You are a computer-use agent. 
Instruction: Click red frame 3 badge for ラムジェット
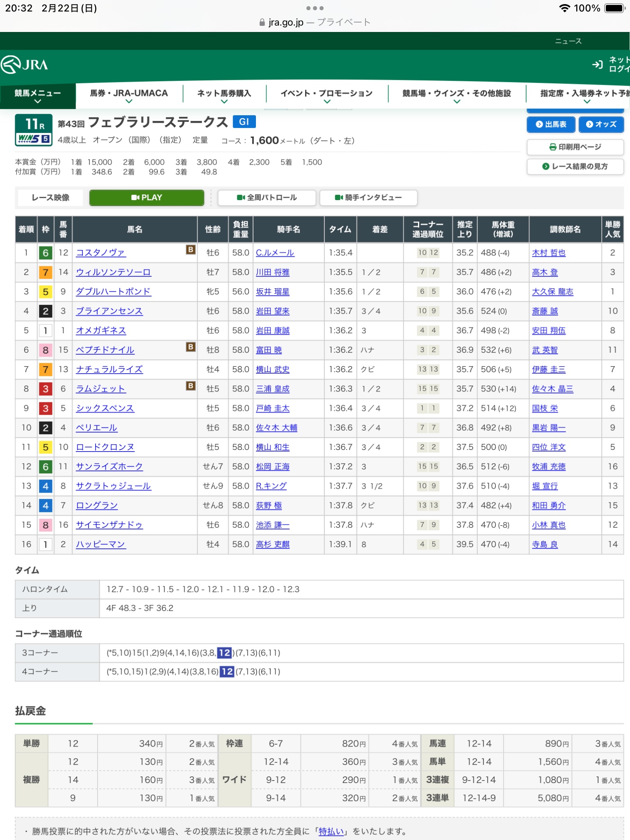coord(46,389)
